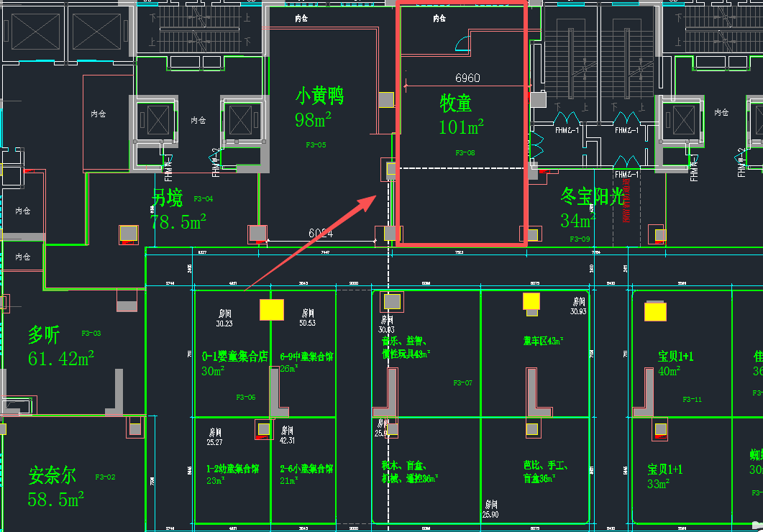
Task: Select the F3-05 unit number text
Action: (x=316, y=145)
